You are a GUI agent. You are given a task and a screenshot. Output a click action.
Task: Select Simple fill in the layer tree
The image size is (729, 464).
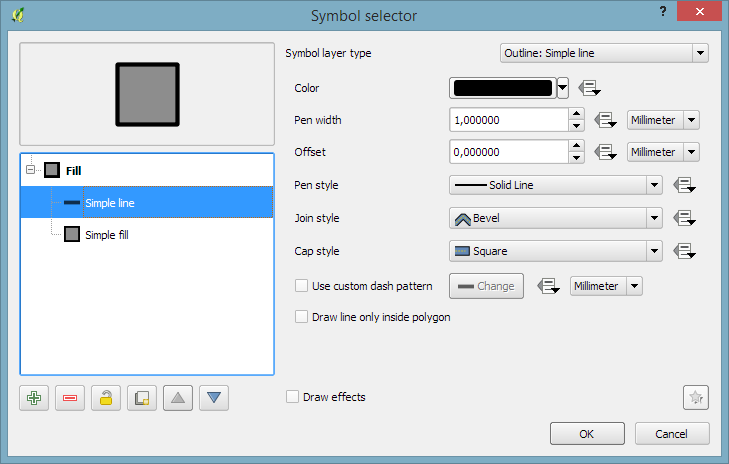coord(106,235)
